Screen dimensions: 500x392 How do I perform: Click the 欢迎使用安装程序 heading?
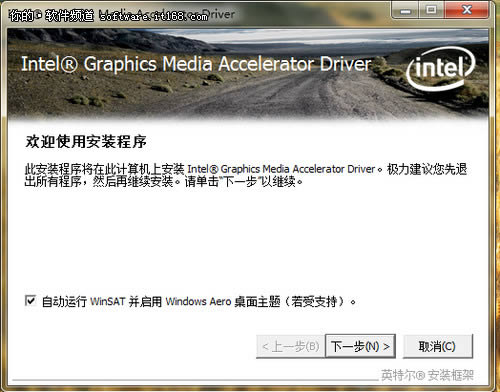click(86, 141)
